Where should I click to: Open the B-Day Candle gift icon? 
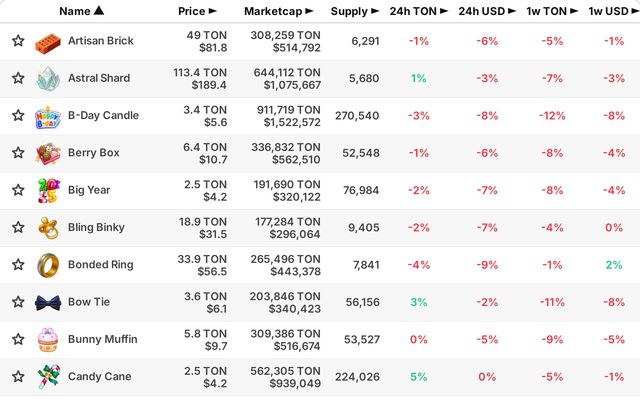click(x=48, y=117)
